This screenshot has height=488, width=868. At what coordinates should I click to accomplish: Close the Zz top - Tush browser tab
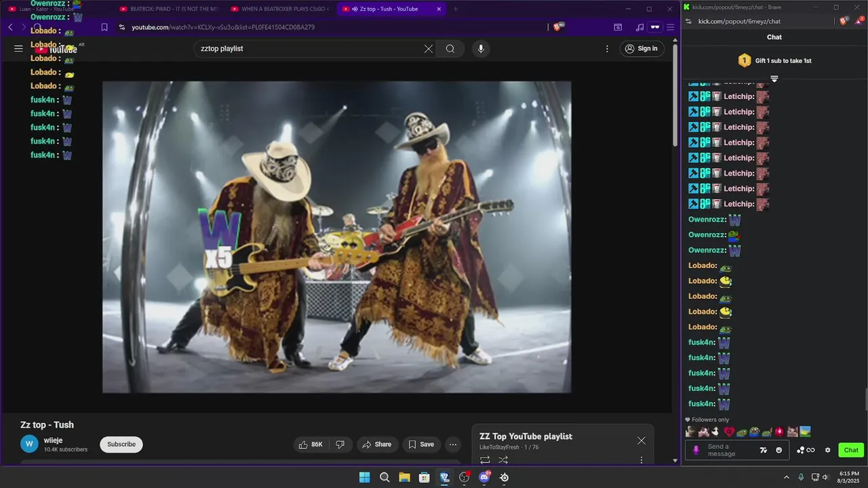[439, 9]
